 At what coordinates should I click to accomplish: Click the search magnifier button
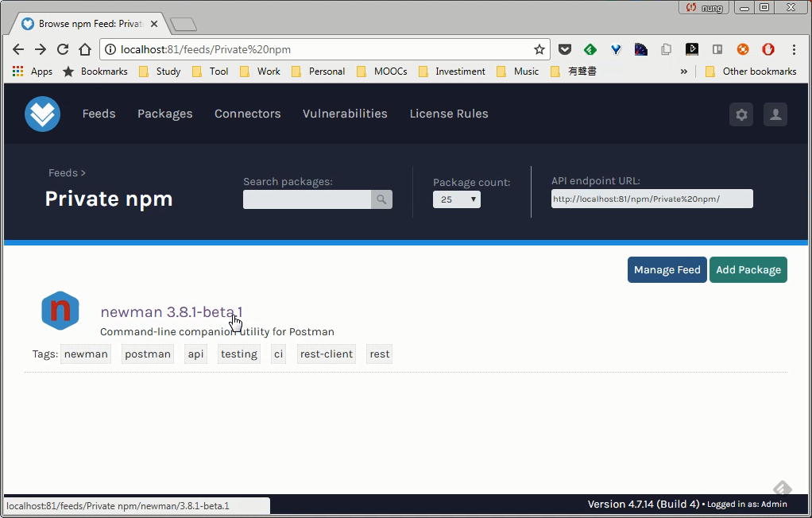[x=381, y=199]
